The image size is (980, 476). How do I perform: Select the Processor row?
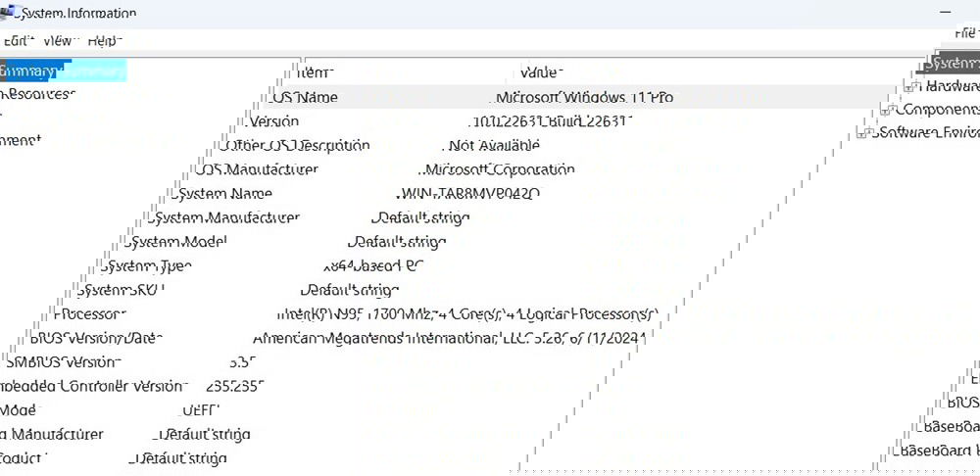[90, 314]
